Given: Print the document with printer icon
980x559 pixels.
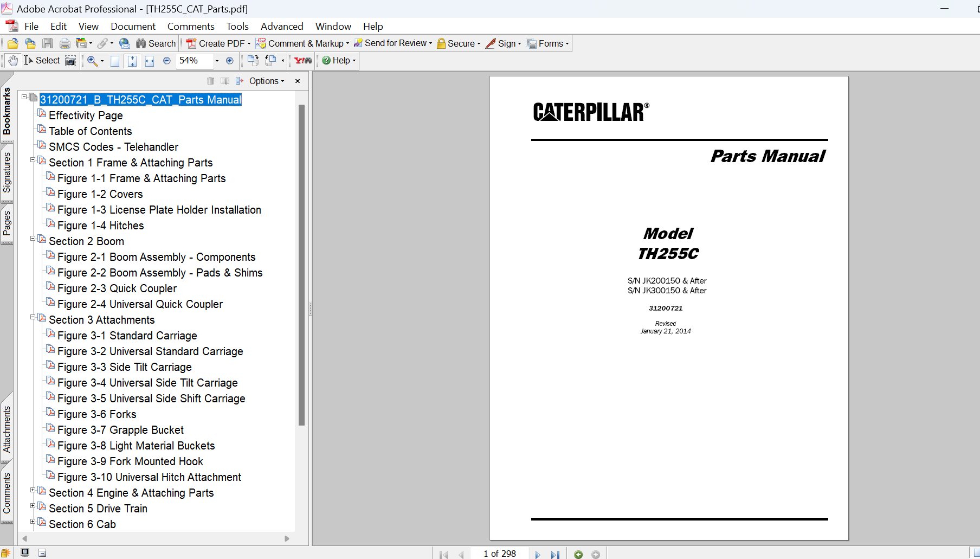Looking at the screenshot, I should 65,43.
